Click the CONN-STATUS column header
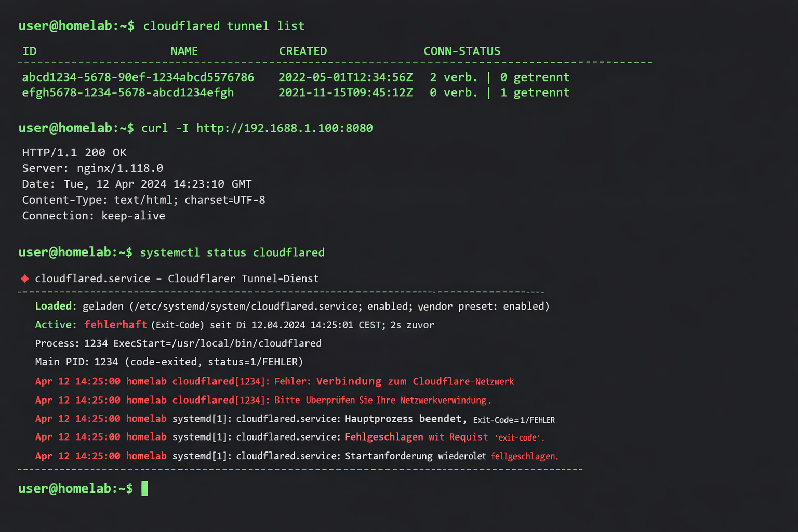 pyautogui.click(x=462, y=51)
